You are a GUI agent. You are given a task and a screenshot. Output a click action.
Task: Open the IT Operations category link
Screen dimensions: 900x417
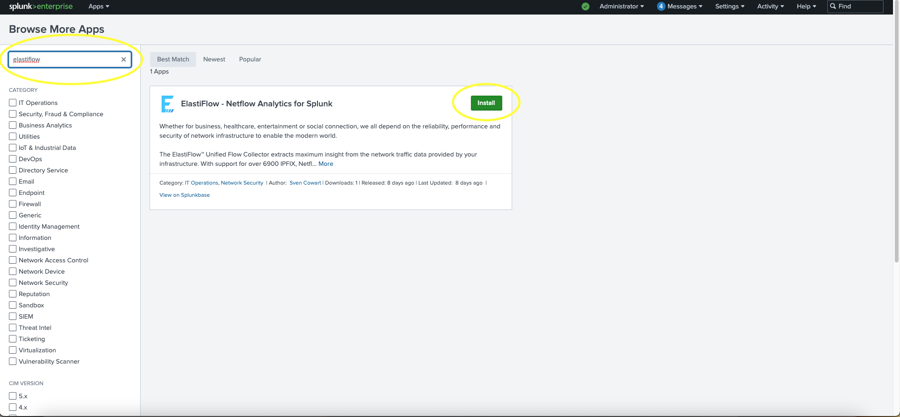coord(201,183)
